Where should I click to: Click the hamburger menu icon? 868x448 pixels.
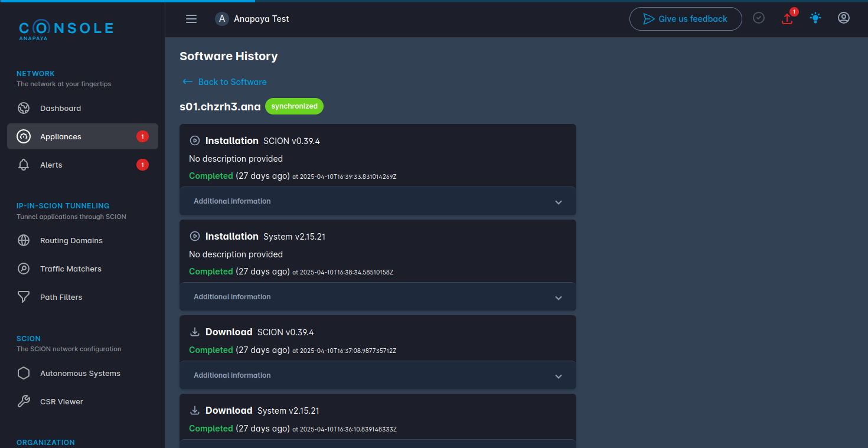[x=191, y=19]
